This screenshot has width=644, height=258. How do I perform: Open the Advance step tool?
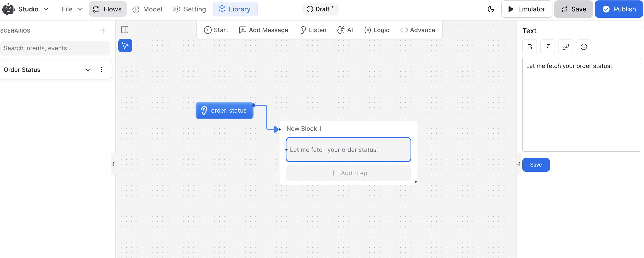click(x=417, y=30)
